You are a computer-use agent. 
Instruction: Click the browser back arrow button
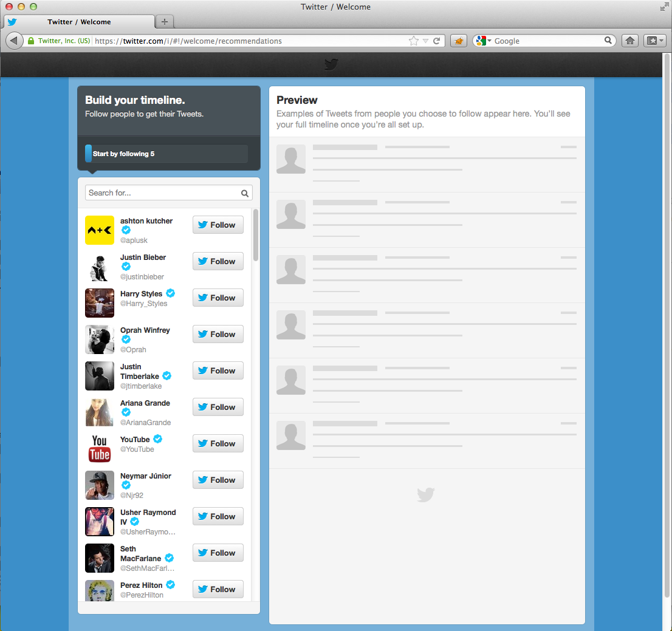(x=14, y=41)
